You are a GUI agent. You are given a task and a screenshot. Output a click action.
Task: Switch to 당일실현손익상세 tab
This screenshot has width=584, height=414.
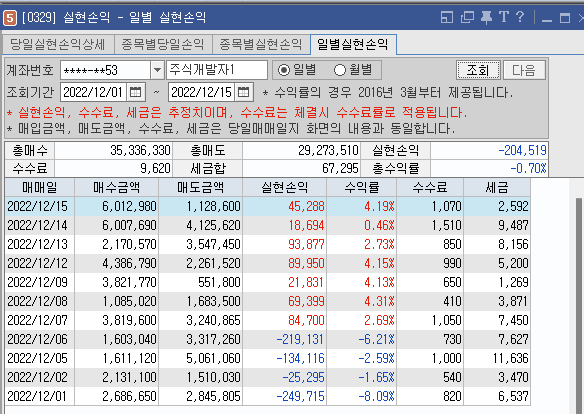click(x=58, y=45)
